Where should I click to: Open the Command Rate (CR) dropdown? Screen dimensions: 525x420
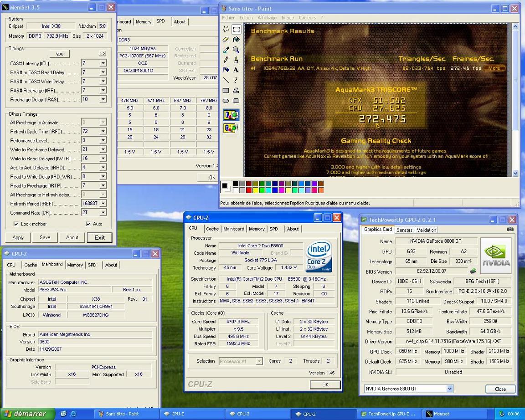coord(103,213)
